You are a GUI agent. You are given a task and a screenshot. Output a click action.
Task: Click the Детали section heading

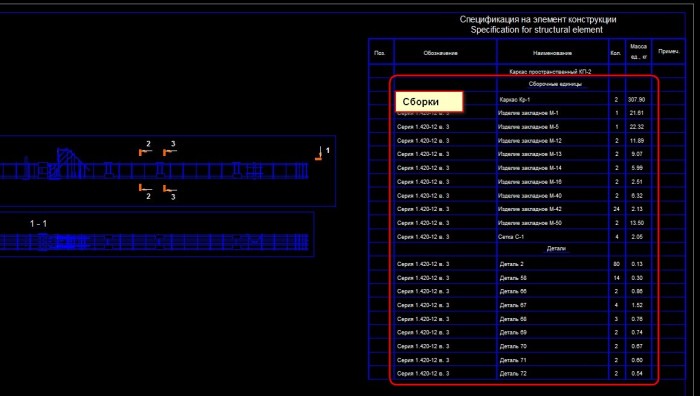coord(556,249)
